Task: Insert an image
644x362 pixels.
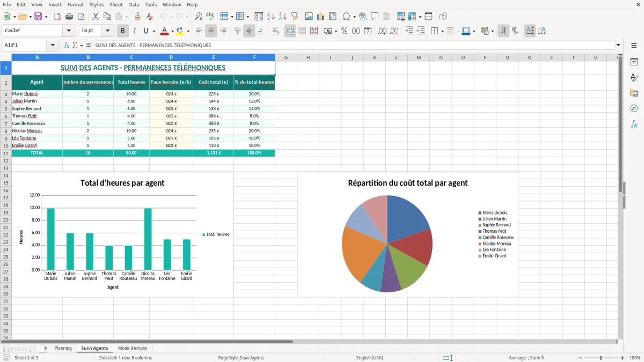Action: pyautogui.click(x=309, y=17)
